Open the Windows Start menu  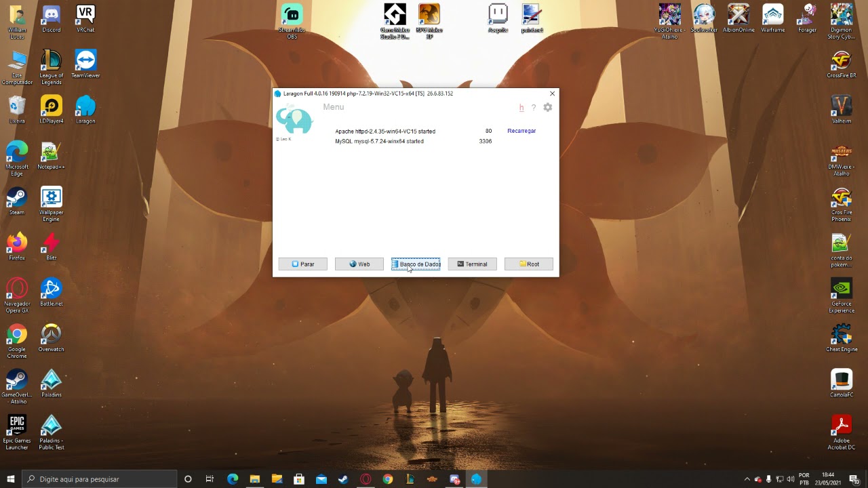click(x=11, y=479)
